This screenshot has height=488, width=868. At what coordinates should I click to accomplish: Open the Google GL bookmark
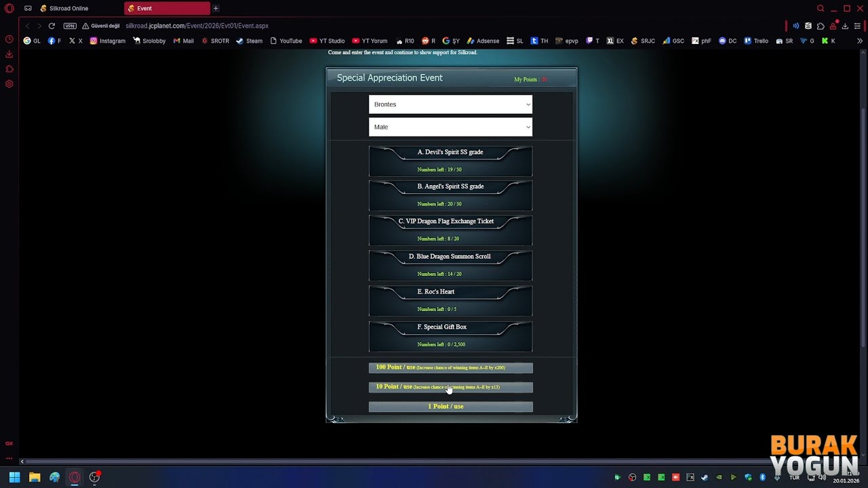(x=32, y=41)
